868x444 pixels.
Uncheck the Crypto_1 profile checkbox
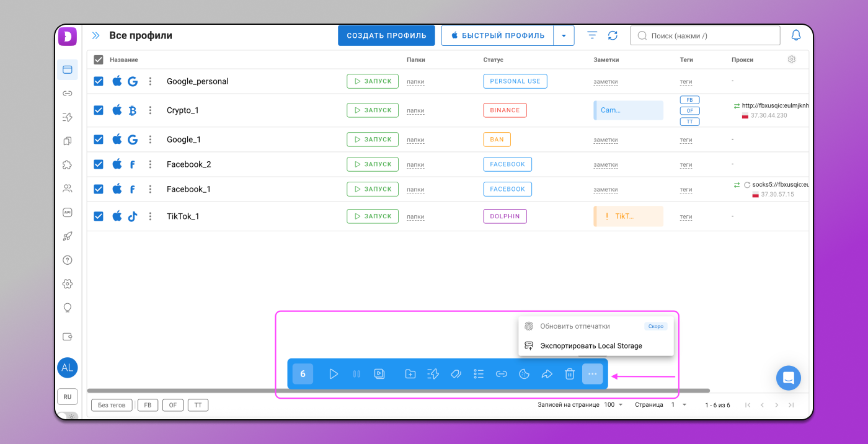(x=98, y=110)
